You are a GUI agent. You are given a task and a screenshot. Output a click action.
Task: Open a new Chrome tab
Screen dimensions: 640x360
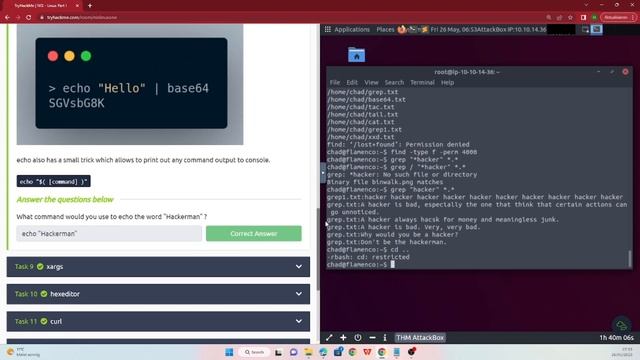click(90, 6)
